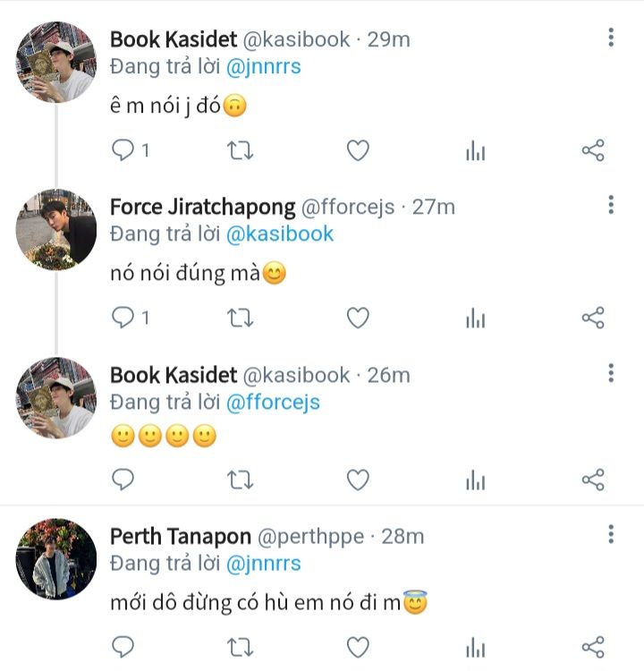Open Perth Tanapon's profile picture

[56, 559]
